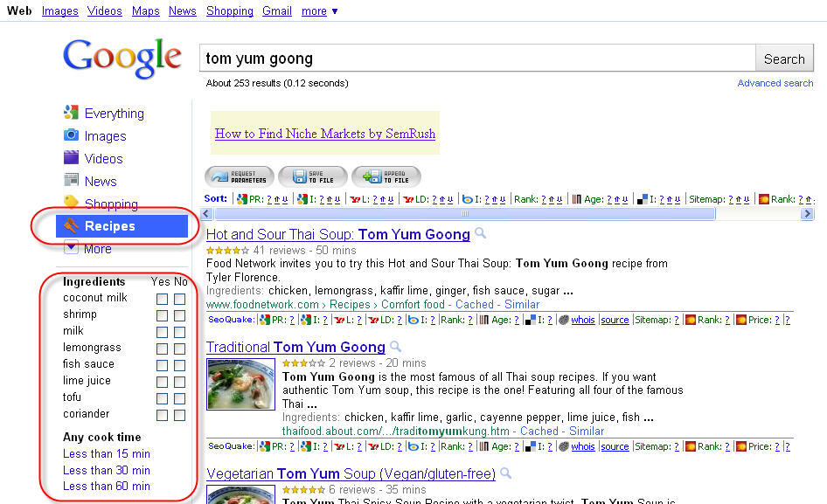Click the right arrow of the SeoQuake scrollbar

[807, 213]
